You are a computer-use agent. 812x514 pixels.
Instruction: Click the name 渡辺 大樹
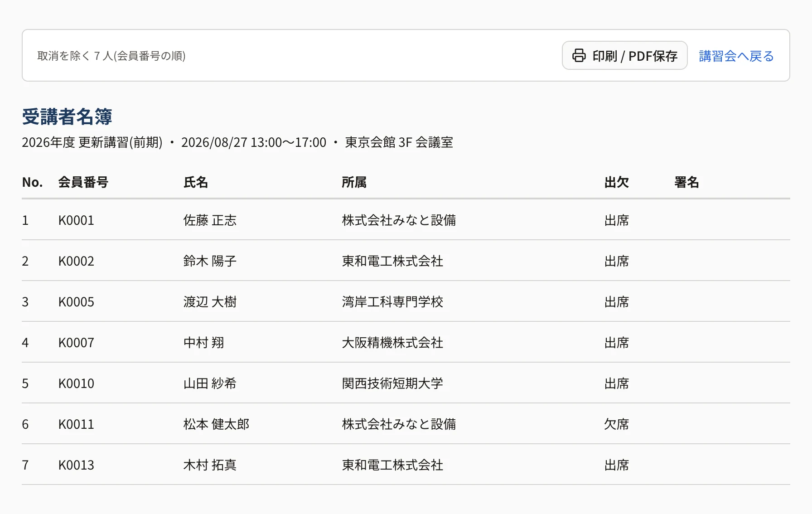click(210, 302)
